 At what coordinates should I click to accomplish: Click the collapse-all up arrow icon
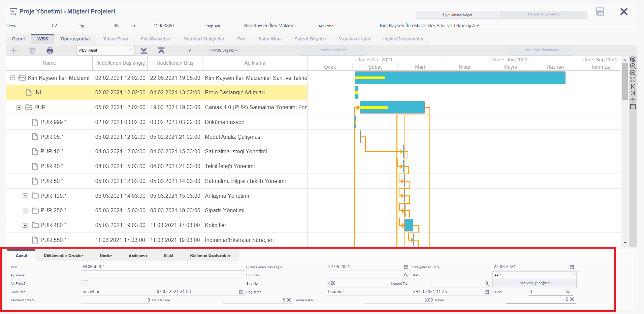[x=161, y=51]
